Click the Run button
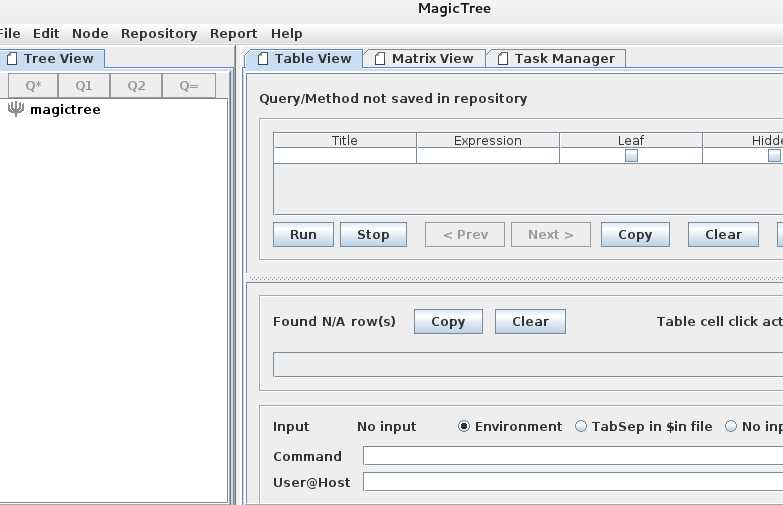783x505 pixels. tap(303, 235)
